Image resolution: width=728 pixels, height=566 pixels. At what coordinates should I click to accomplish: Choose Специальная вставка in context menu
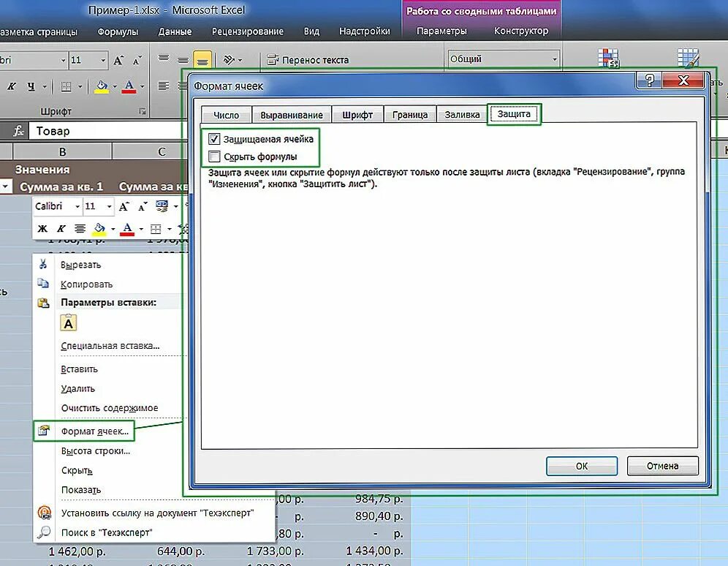pos(110,345)
